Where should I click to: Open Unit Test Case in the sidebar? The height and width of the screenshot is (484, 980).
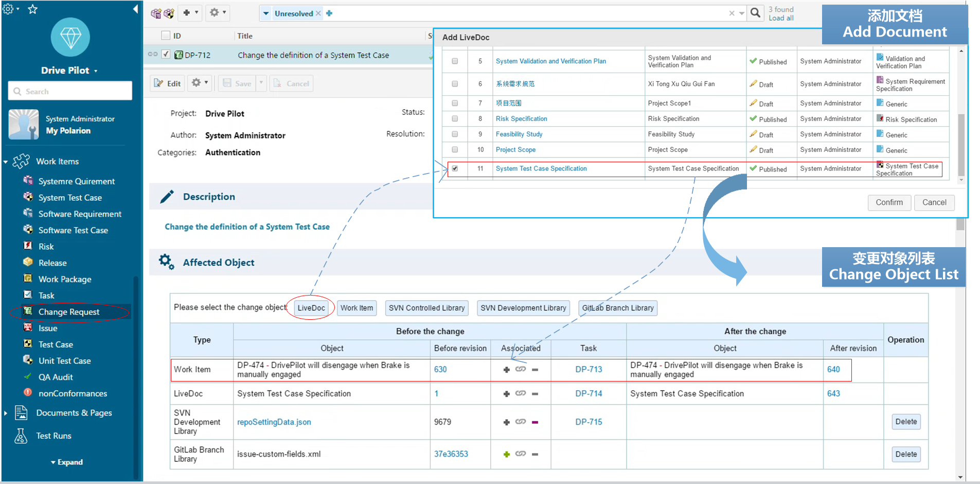point(64,361)
